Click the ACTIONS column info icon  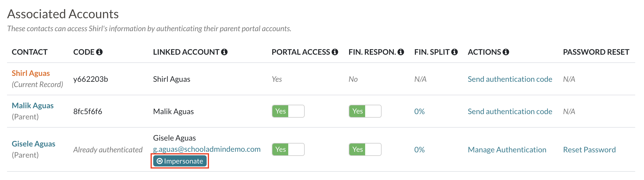(506, 52)
